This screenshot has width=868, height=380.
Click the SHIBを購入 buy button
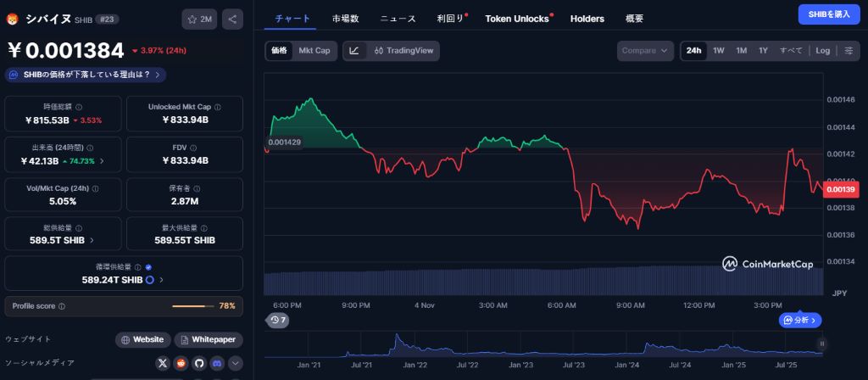828,14
